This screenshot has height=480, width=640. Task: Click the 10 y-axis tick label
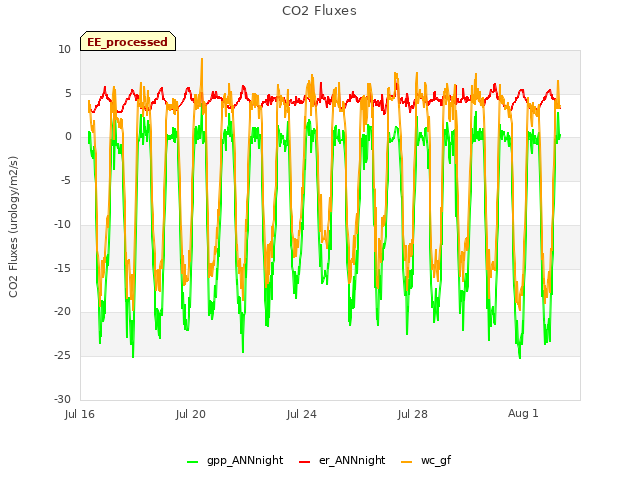[x=64, y=49]
